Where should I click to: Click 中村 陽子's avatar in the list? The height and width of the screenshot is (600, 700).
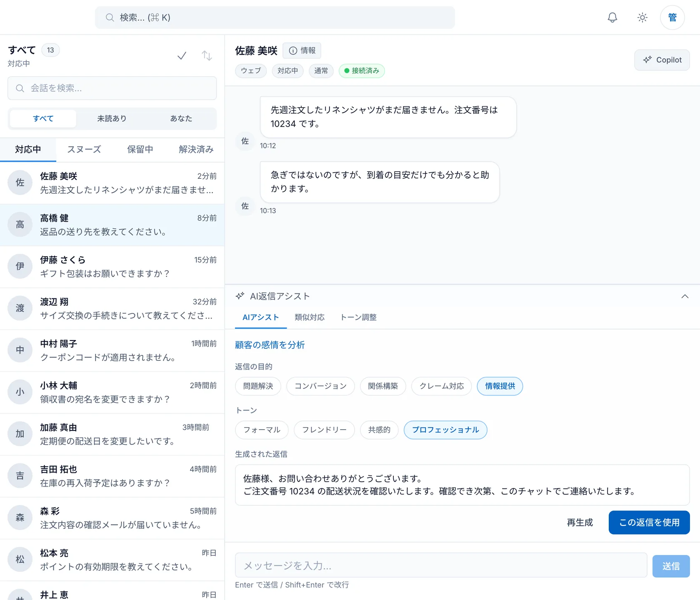[20, 350]
